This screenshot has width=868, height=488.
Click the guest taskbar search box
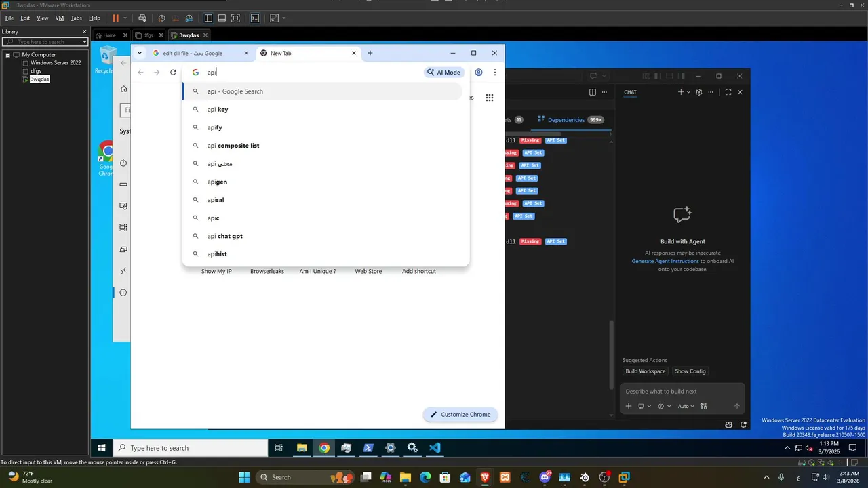(190, 448)
